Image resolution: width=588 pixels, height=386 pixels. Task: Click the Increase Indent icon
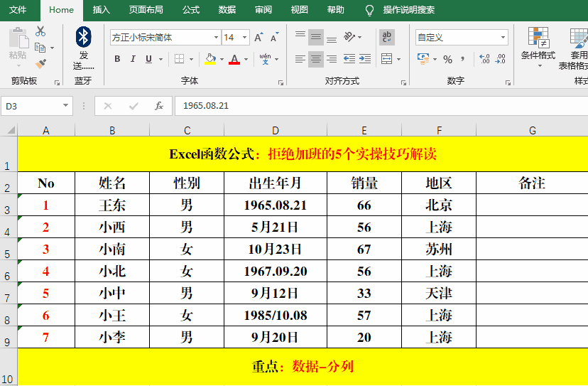click(x=366, y=59)
